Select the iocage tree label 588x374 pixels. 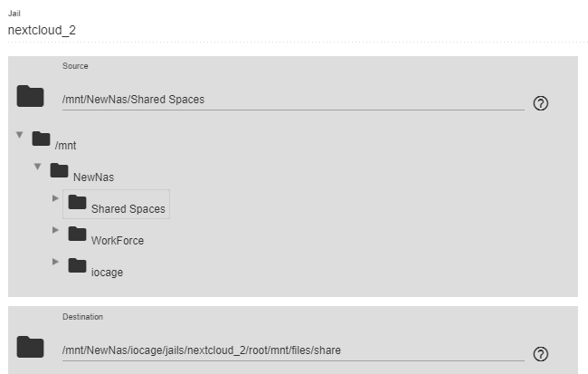[x=107, y=273]
